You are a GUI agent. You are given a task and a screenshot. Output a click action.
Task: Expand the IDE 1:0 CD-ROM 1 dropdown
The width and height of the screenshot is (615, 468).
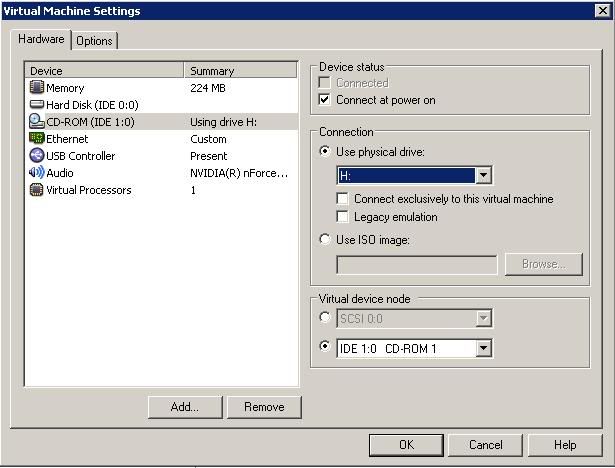click(484, 348)
